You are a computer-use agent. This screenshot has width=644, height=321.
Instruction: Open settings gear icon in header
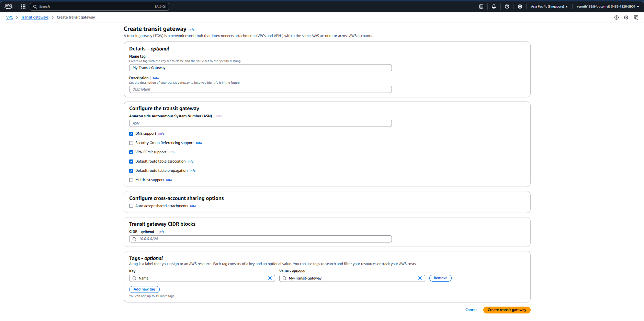point(520,7)
